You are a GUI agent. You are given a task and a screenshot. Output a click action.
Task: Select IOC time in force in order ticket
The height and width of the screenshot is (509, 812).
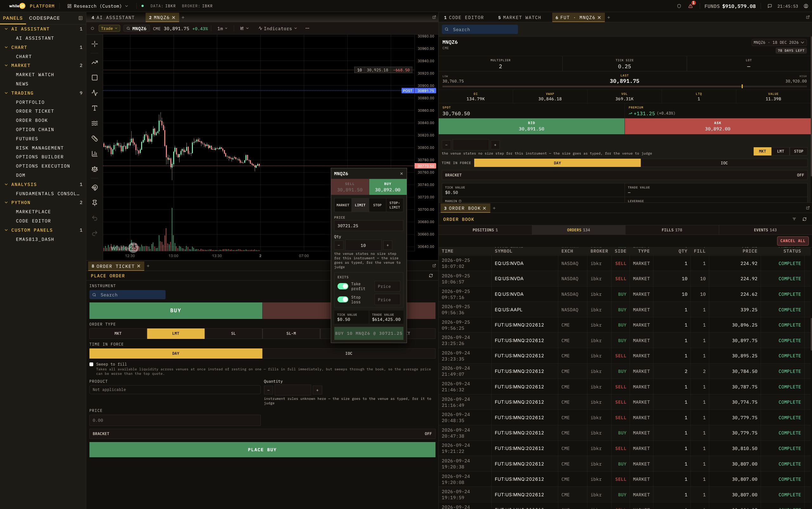click(x=349, y=354)
